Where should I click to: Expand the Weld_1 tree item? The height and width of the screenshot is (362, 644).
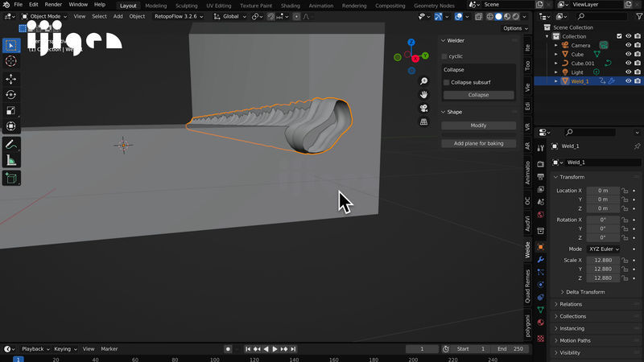tap(556, 81)
